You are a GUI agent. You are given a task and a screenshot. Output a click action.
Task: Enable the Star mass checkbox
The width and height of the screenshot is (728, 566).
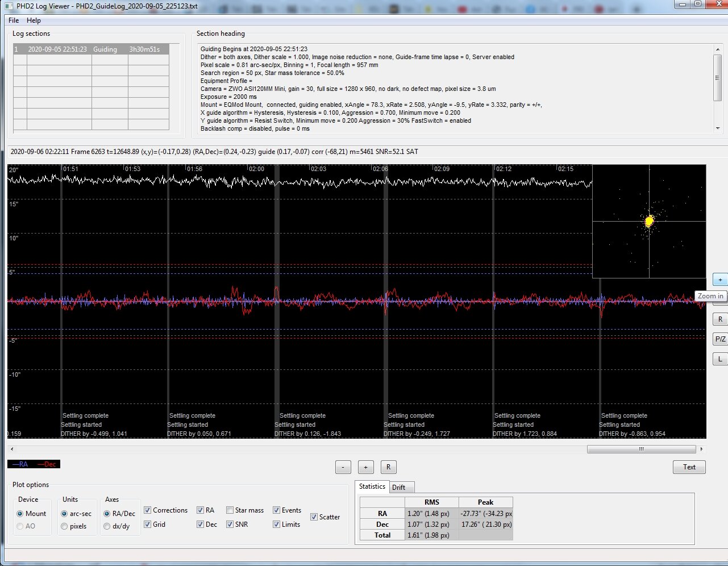230,510
